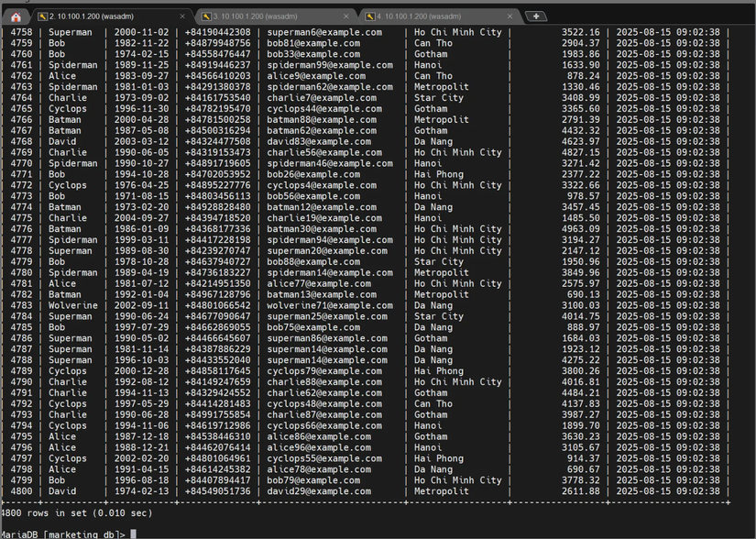Click phone number +84190442308
Image resolution: width=756 pixels, height=539 pixels.
tap(218, 32)
